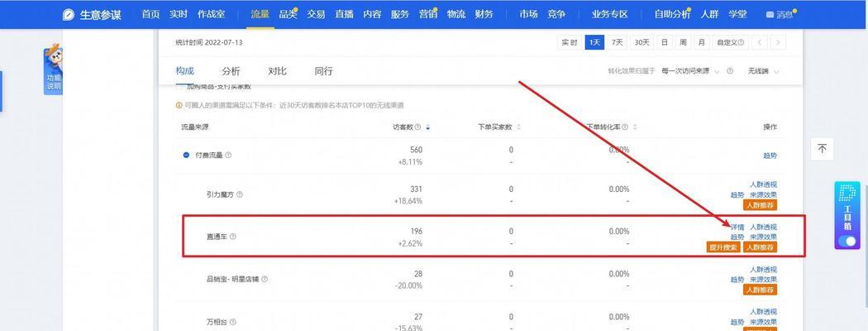Open 直播 in top navigation

344,14
